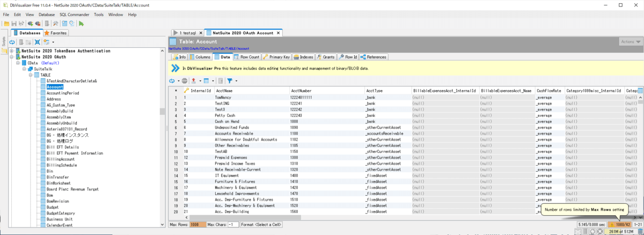Open the Tool Properties wrench icon
Viewport: 644px width, 235px height.
[x=55, y=24]
